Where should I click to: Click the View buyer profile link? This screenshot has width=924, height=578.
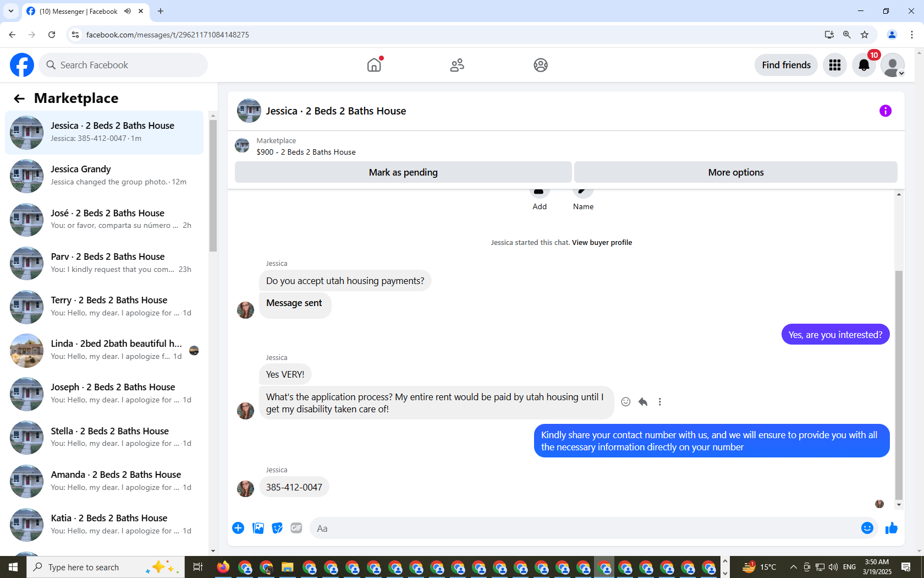coord(602,242)
